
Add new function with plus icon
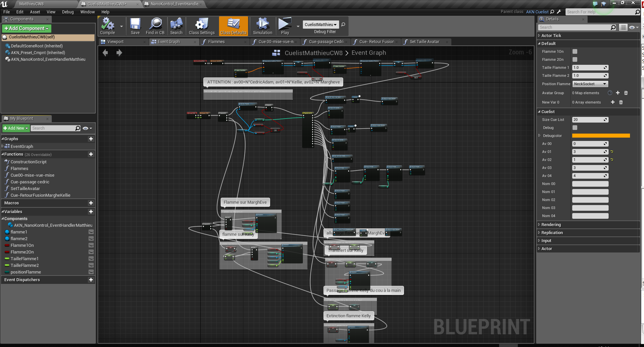91,154
